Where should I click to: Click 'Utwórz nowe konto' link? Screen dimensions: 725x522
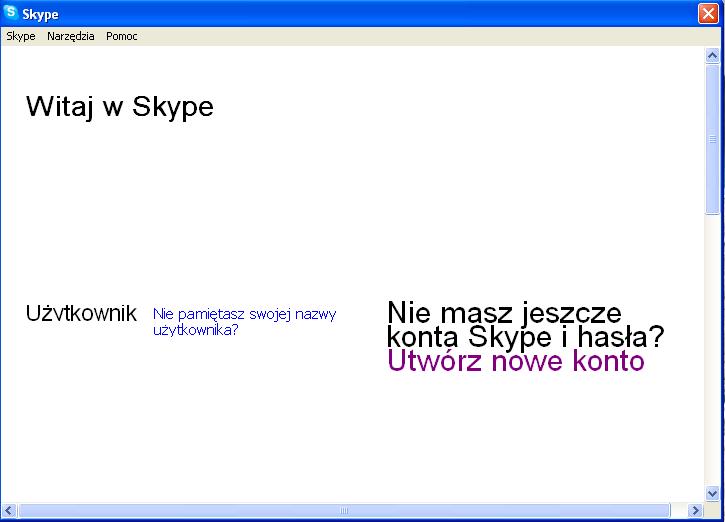[516, 361]
